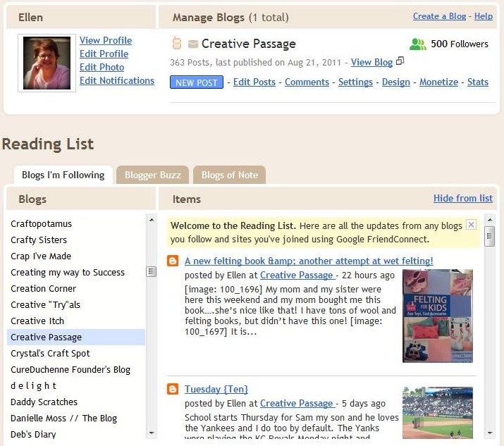Click Ellen's profile photo
Screen dimensions: 504x446
tap(47, 63)
